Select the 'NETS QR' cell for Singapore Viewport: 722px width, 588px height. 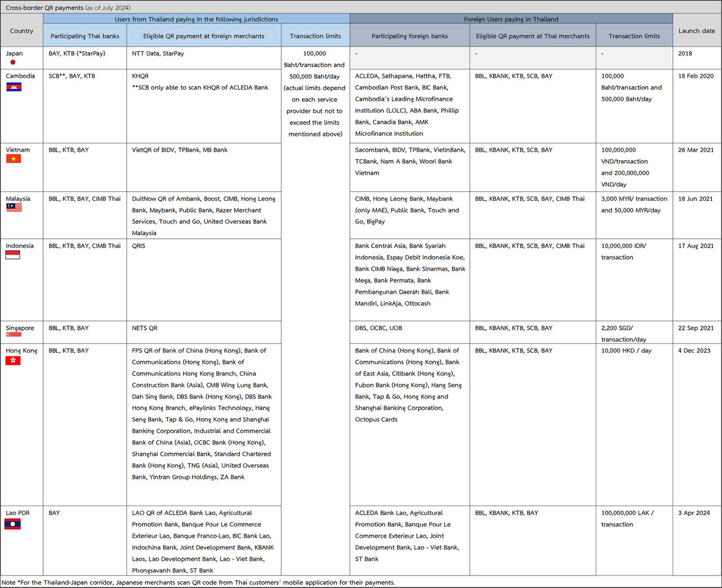144,328
